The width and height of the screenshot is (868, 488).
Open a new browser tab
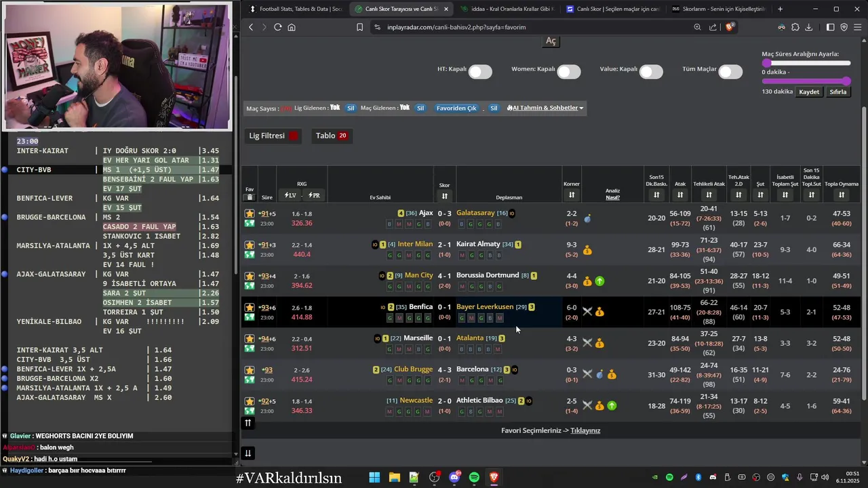(x=780, y=9)
